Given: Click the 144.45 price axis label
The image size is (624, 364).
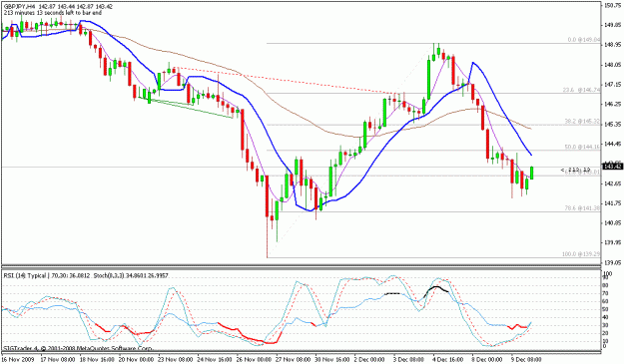Looking at the screenshot, I should [613, 144].
